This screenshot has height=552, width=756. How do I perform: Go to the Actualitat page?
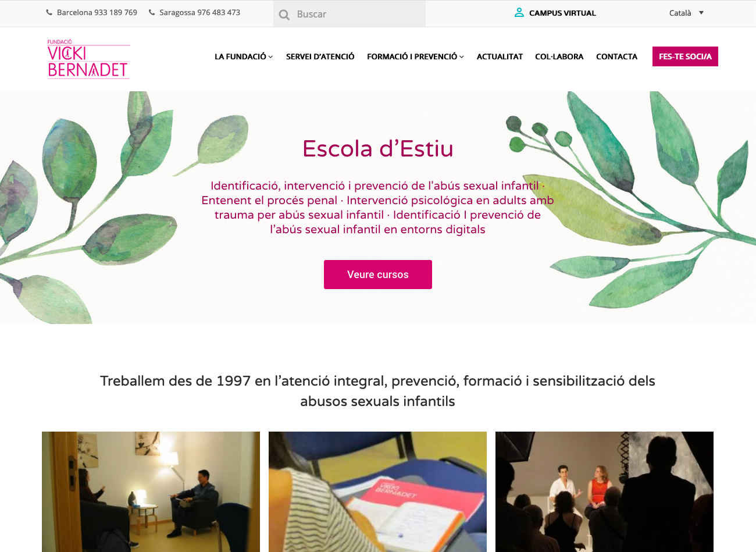tap(500, 56)
